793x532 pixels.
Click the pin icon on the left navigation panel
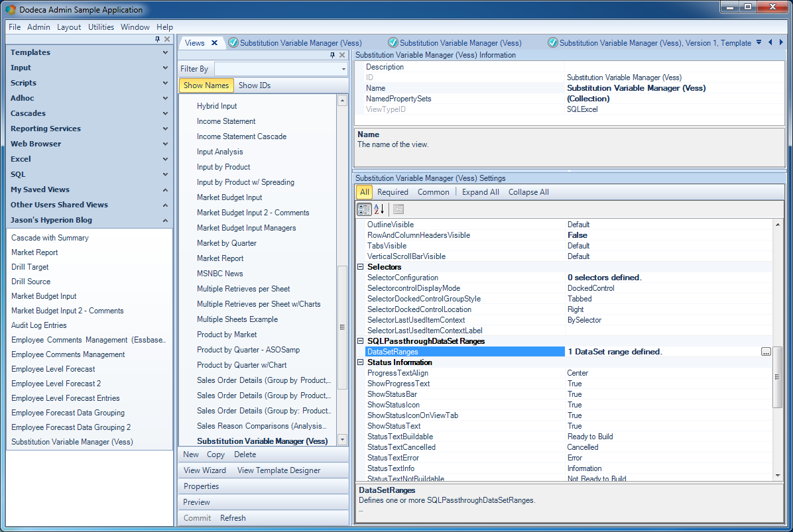[x=157, y=39]
